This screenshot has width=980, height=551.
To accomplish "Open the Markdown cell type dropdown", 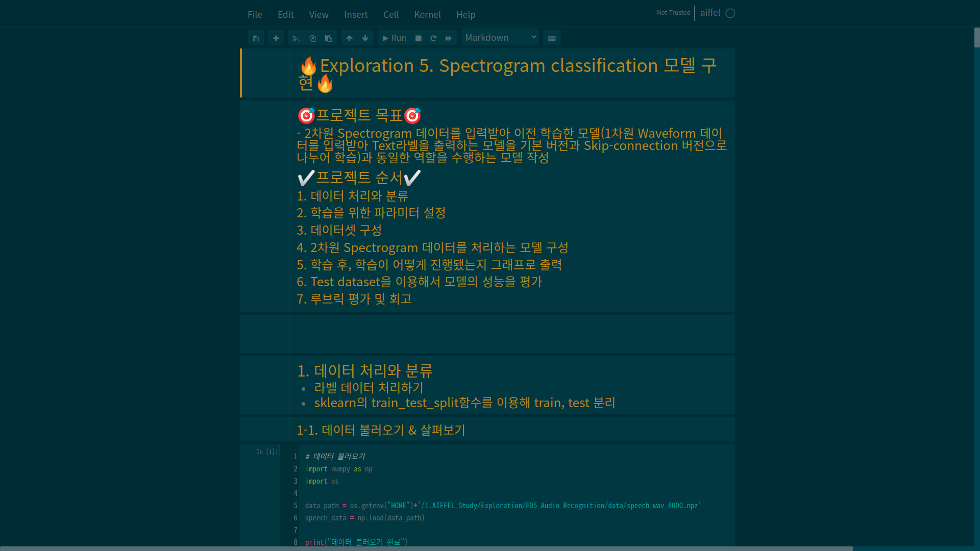I will [x=500, y=38].
